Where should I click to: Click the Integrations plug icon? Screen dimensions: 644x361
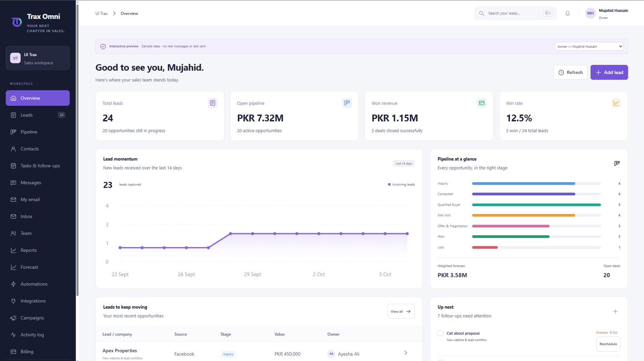point(13,301)
